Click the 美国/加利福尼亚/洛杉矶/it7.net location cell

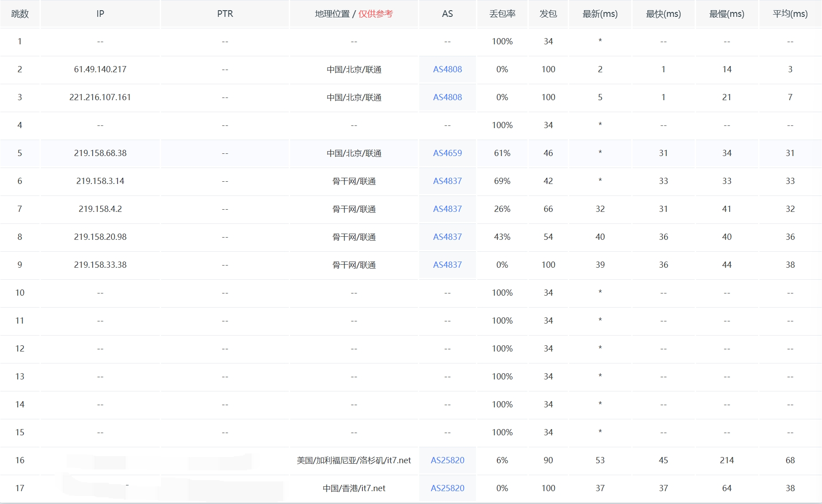[354, 461]
